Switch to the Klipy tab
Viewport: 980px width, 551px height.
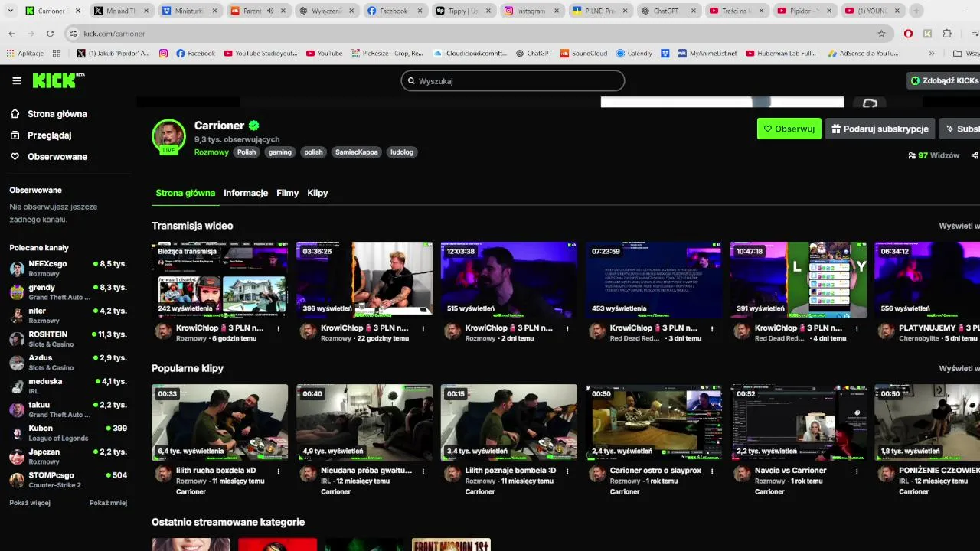coord(318,193)
